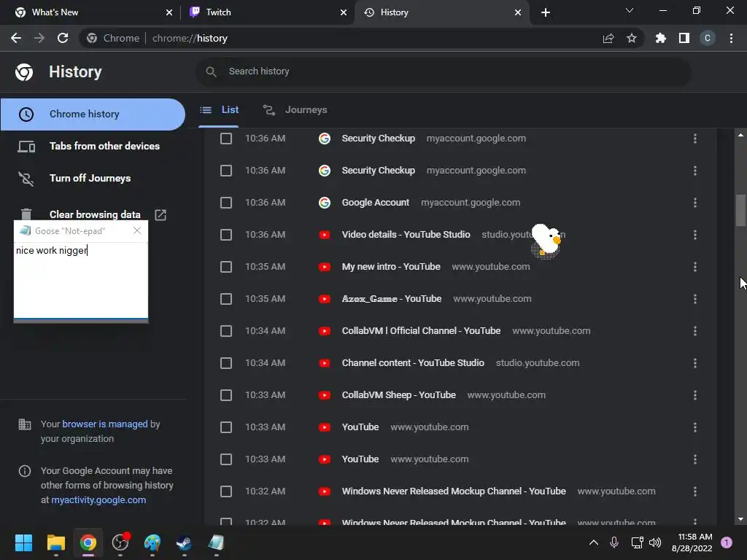
Task: Check the CollabVM Sheep - YouTube row
Action: point(226,395)
